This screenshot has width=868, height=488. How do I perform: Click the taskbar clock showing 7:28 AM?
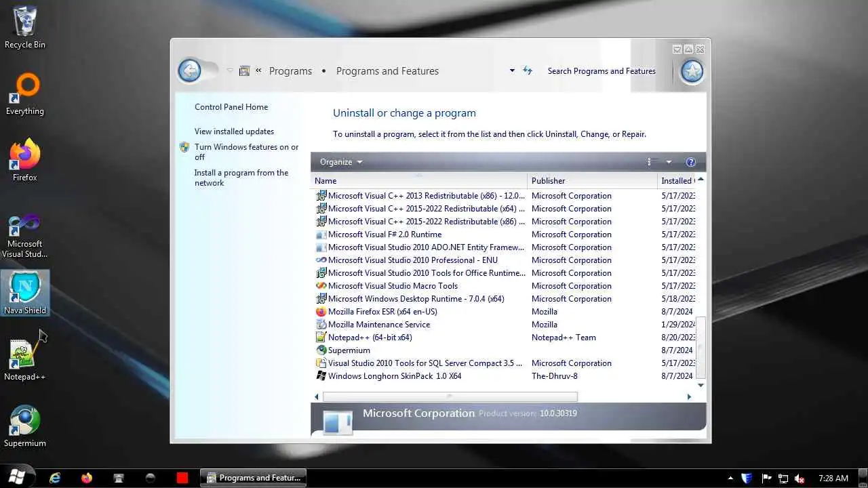pos(833,478)
